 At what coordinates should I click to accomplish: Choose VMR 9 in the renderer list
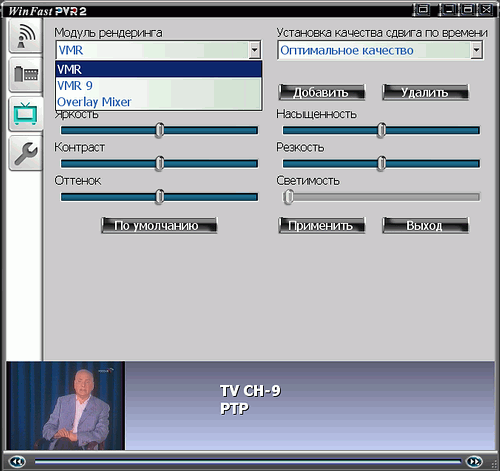click(x=159, y=86)
